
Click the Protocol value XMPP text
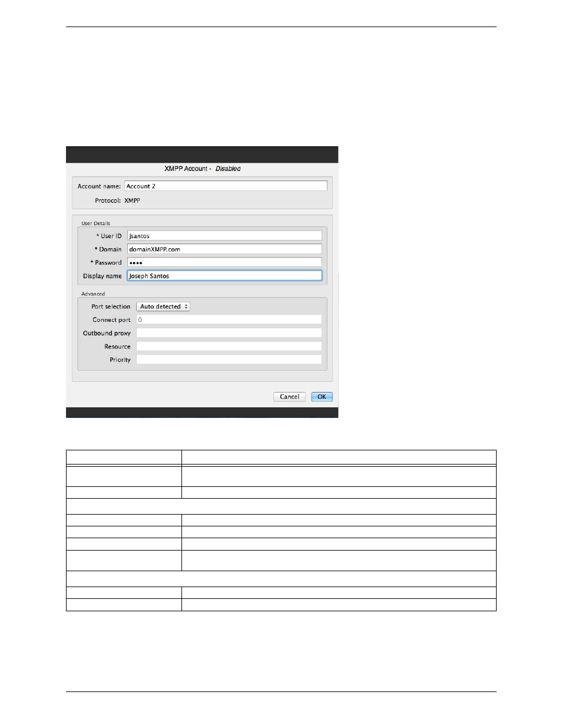(132, 200)
